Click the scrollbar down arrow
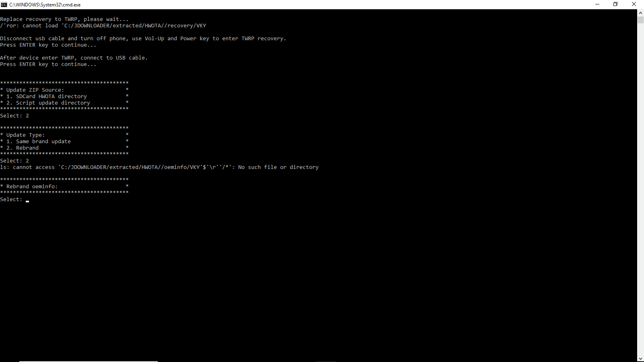Image resolution: width=644 pixels, height=362 pixels. click(x=640, y=358)
